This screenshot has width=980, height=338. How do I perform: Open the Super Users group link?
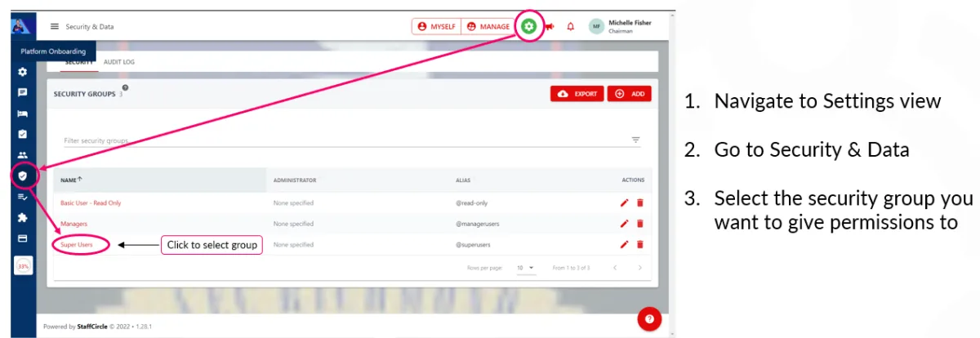pyautogui.click(x=77, y=244)
